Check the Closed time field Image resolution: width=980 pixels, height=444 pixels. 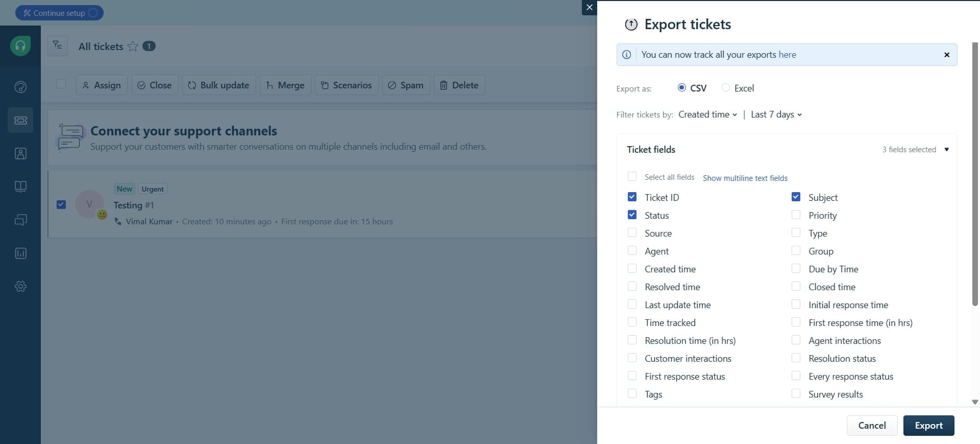tap(796, 286)
